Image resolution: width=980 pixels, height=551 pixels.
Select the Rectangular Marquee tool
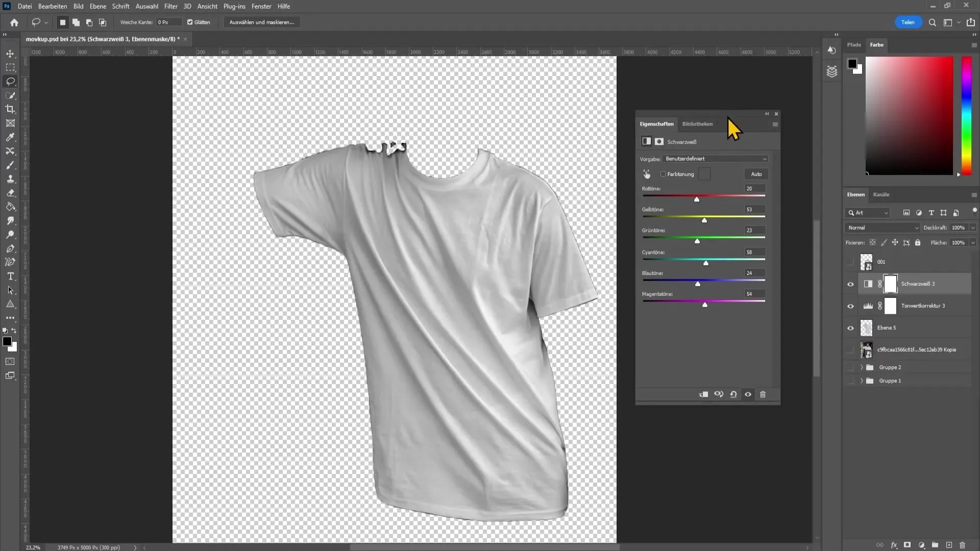[x=10, y=67]
